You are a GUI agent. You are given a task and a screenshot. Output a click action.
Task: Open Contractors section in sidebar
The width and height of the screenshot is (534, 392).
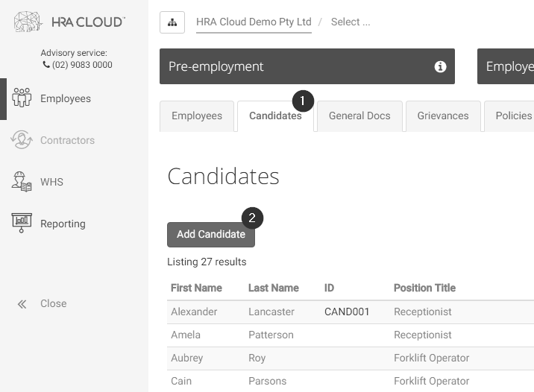tap(67, 140)
